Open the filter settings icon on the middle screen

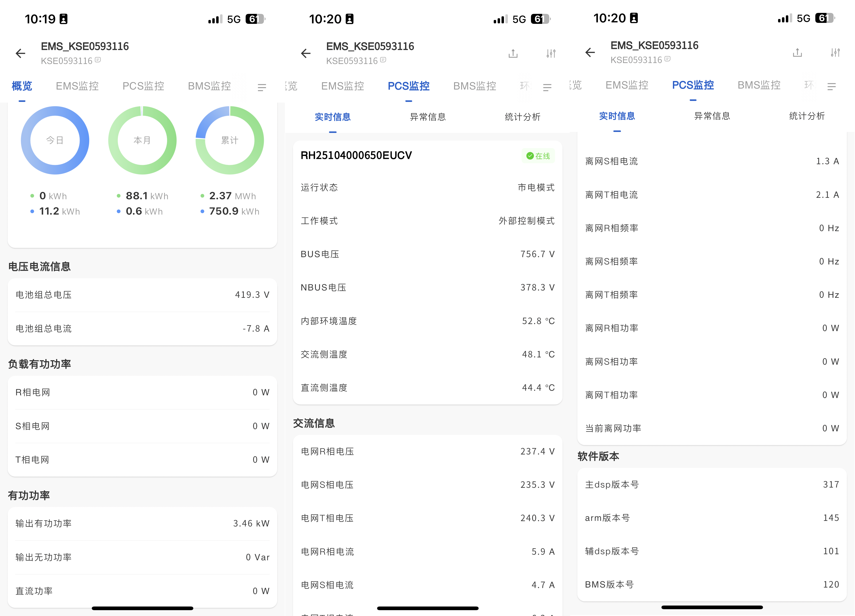pyautogui.click(x=551, y=54)
